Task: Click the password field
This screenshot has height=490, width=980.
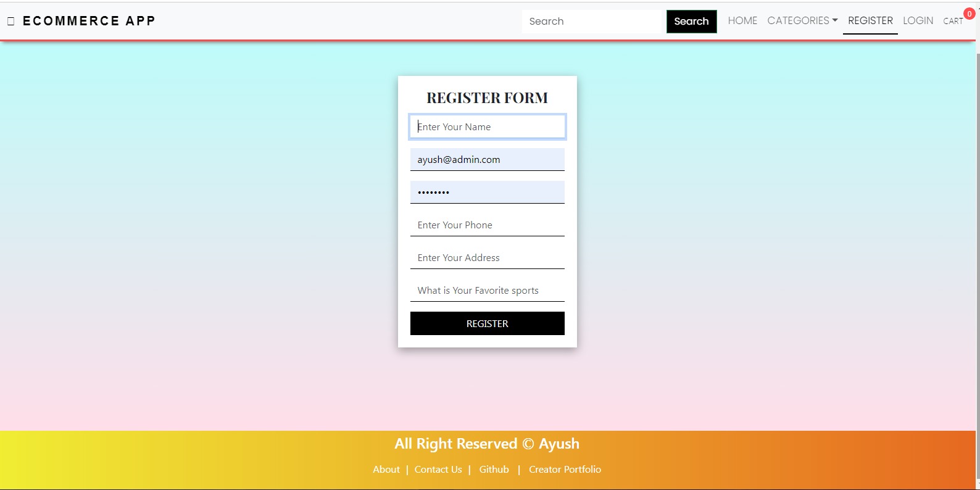Action: [x=488, y=192]
